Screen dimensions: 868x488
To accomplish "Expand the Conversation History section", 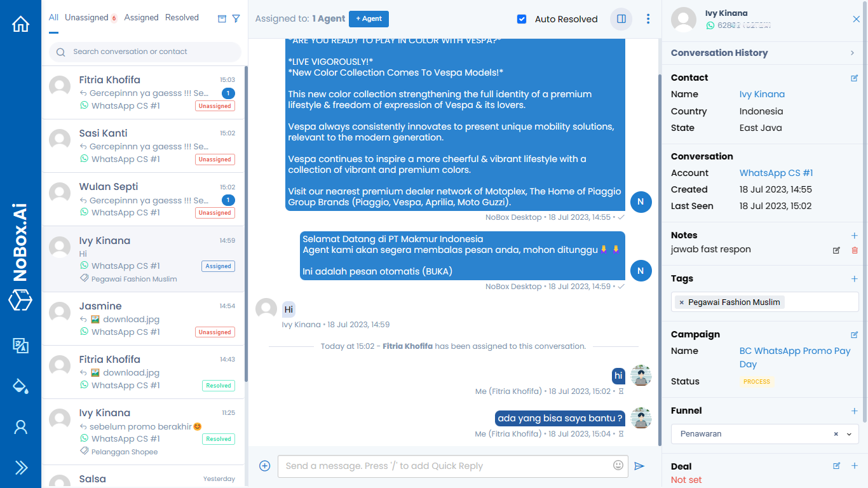I will click(852, 53).
